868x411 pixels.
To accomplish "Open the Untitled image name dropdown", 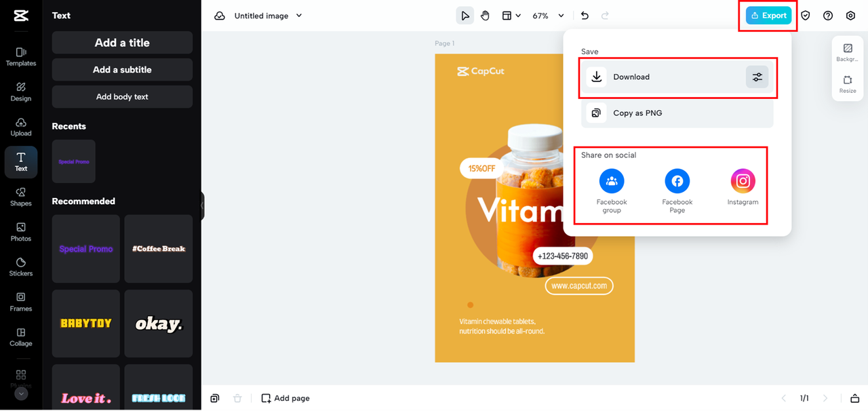I will pyautogui.click(x=268, y=16).
